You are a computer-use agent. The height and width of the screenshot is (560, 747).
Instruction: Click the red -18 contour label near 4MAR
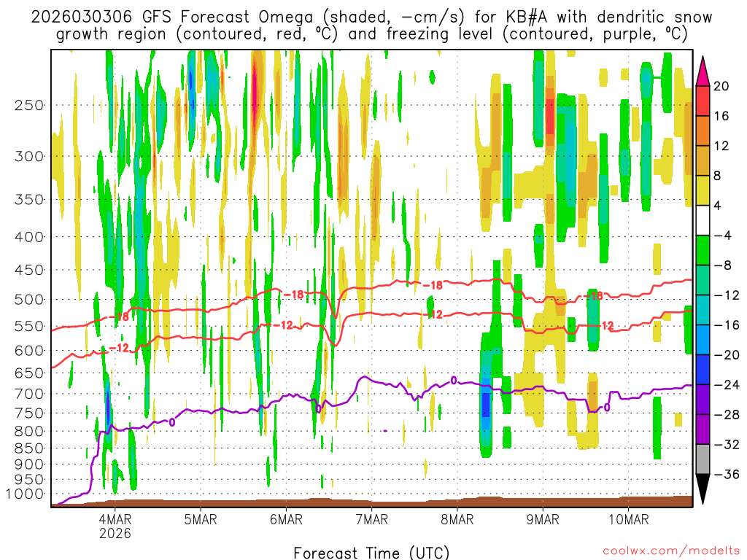point(119,316)
